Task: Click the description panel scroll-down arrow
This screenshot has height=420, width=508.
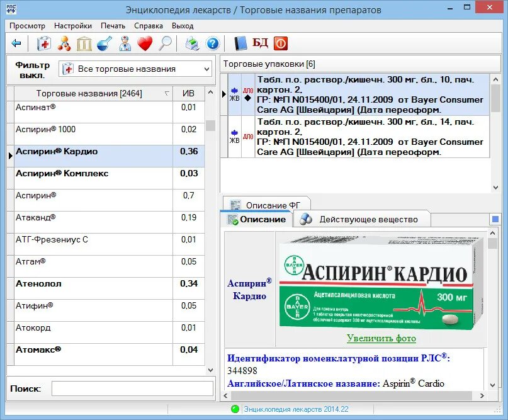Action: coord(492,385)
